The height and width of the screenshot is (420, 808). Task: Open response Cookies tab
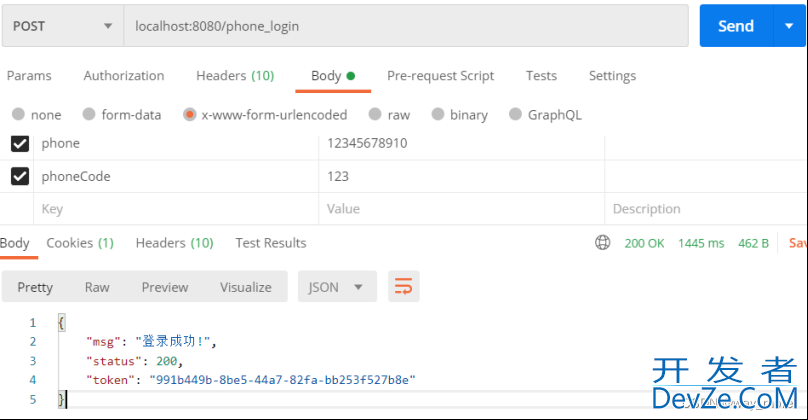pos(80,243)
